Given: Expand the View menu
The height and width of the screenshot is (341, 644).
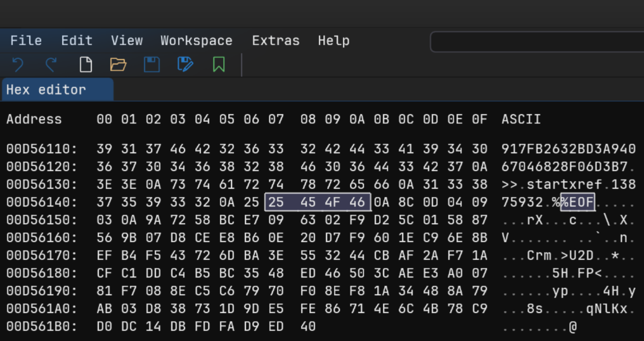Looking at the screenshot, I should [x=127, y=41].
